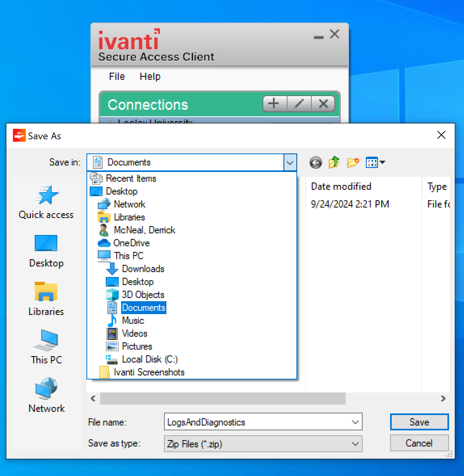This screenshot has width=464, height=476.
Task: Go up one folder level
Action: (x=334, y=162)
